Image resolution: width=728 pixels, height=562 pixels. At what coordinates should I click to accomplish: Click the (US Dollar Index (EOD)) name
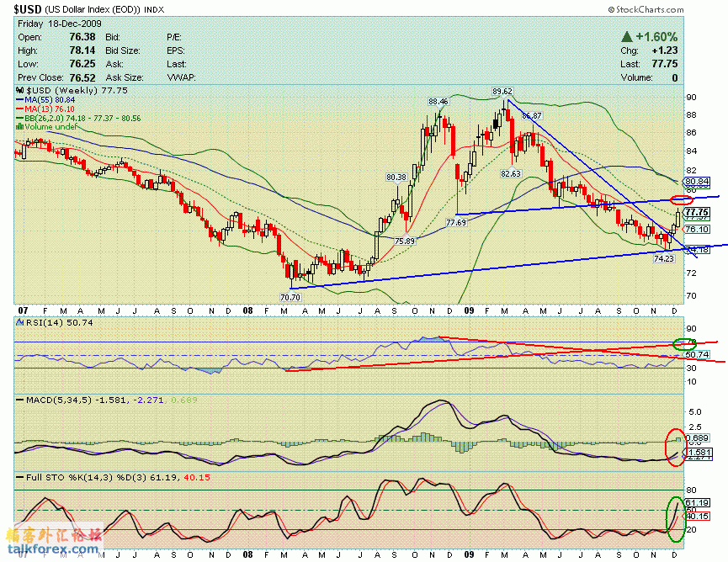[93, 9]
